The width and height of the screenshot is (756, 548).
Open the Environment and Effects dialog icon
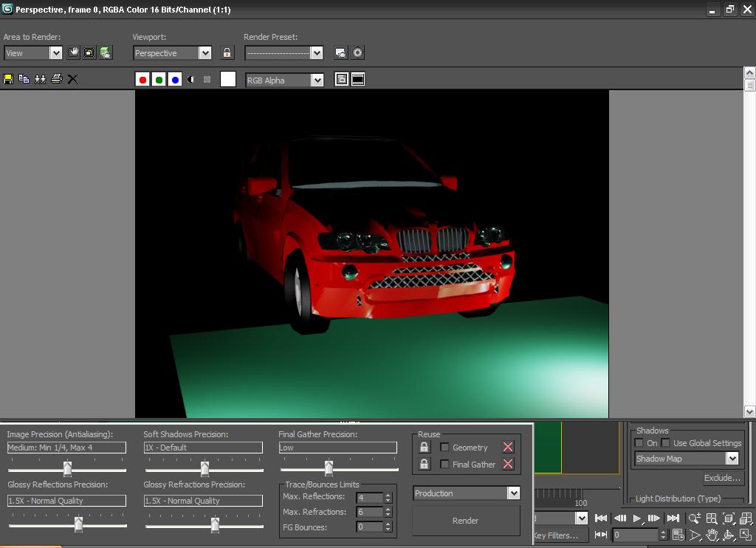pyautogui.click(x=341, y=52)
